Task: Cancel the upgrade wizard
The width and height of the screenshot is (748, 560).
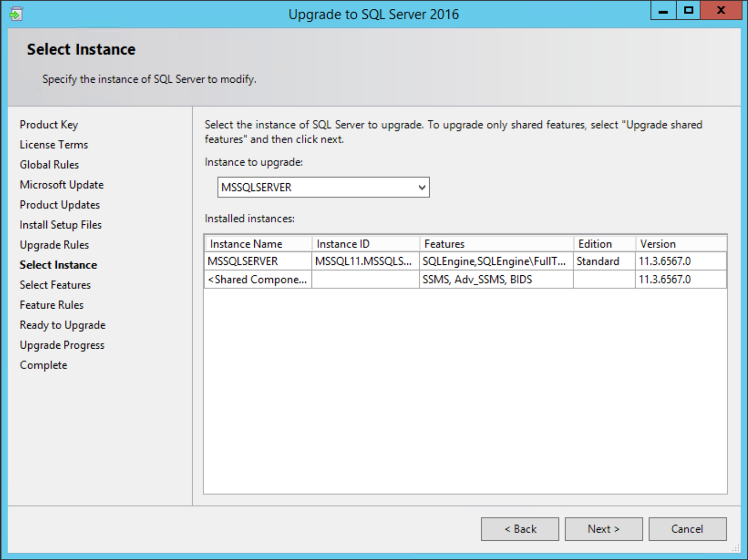Action: [x=688, y=529]
